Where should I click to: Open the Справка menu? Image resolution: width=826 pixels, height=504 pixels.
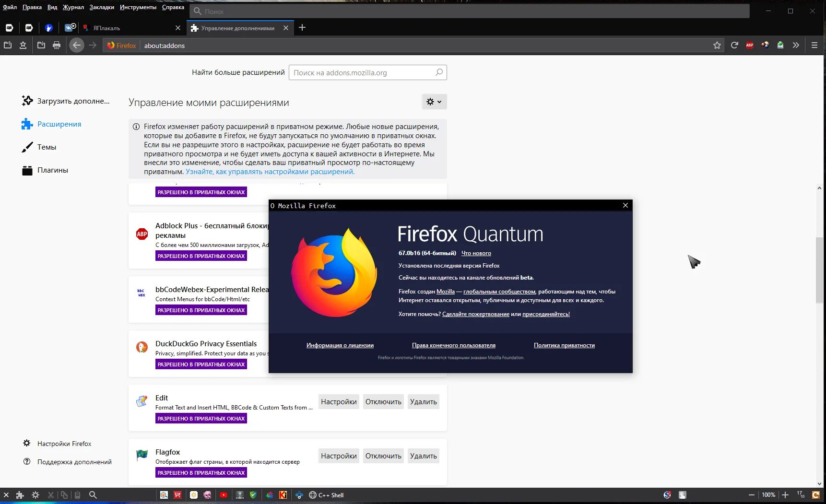(x=173, y=7)
